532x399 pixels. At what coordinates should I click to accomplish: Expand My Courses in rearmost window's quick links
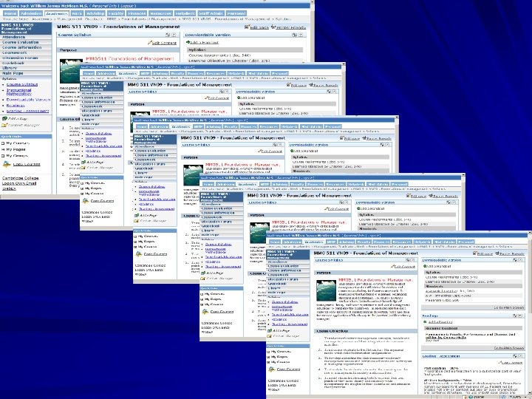pos(3,143)
